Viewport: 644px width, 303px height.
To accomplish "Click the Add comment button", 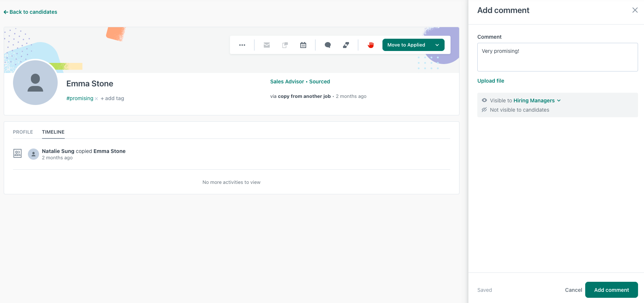I will point(611,290).
